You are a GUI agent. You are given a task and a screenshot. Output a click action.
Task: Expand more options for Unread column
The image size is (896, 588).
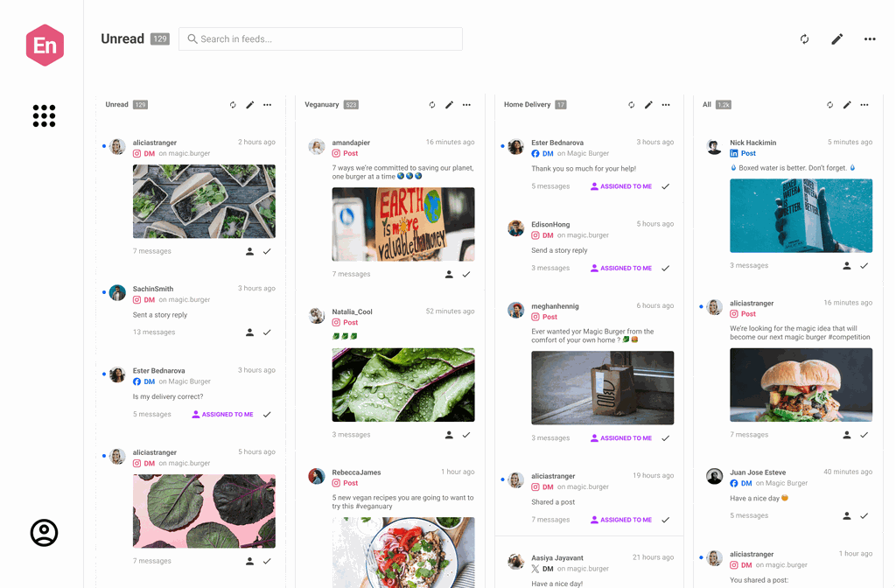268,105
